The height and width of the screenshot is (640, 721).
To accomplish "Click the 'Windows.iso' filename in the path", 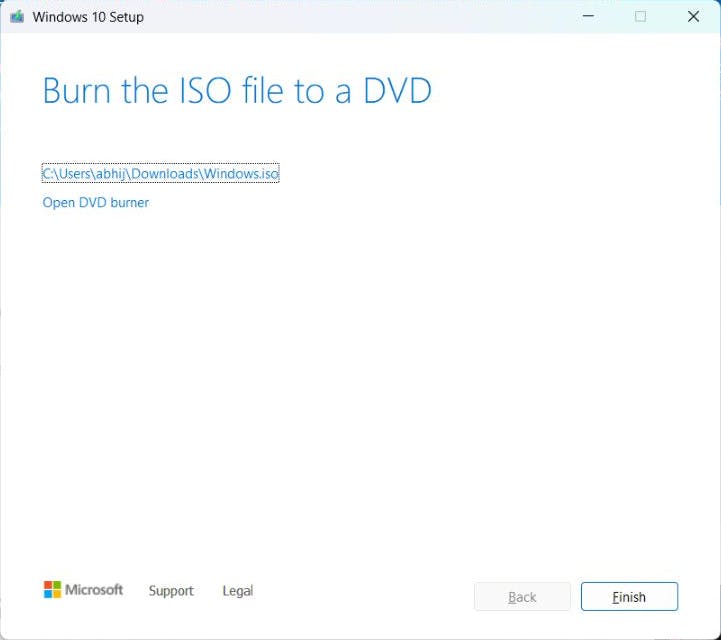I will 241,173.
